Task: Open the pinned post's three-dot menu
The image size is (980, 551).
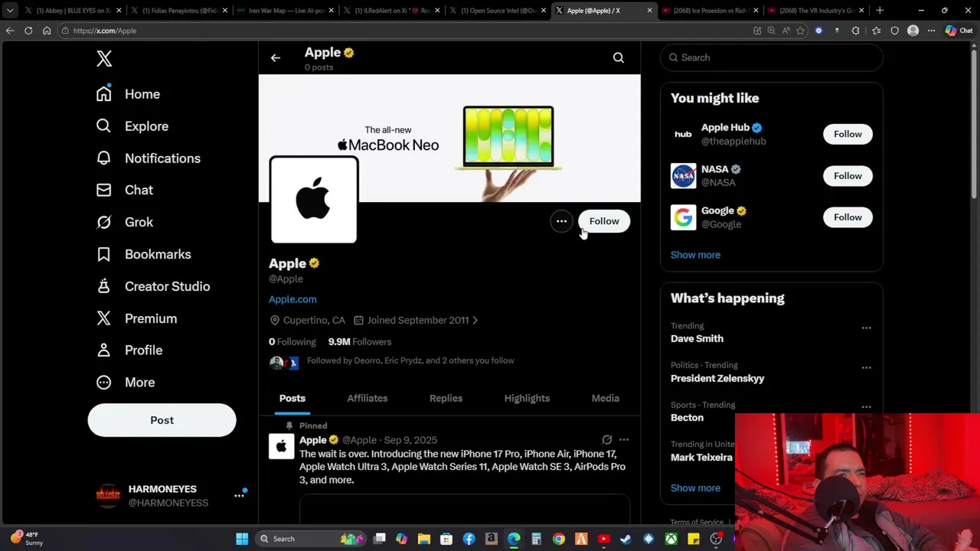Action: (624, 440)
